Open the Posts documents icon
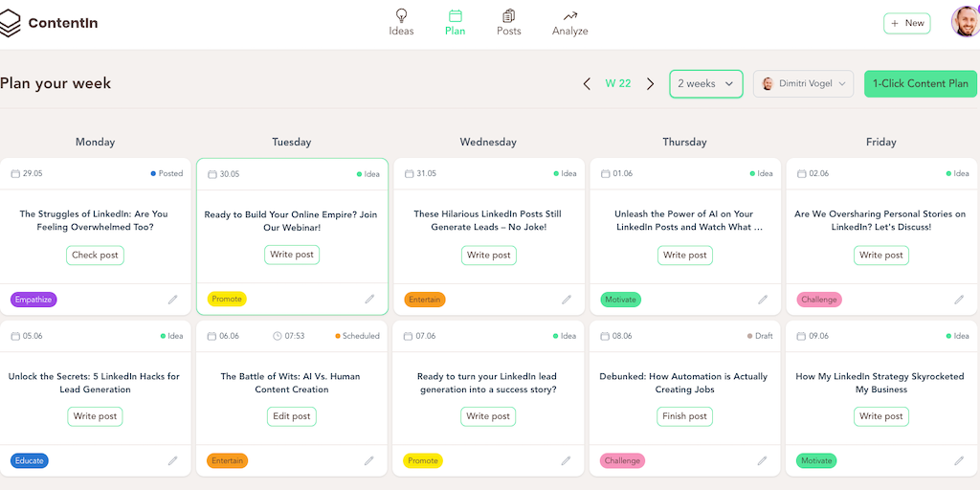The image size is (980, 490). pyautogui.click(x=508, y=15)
